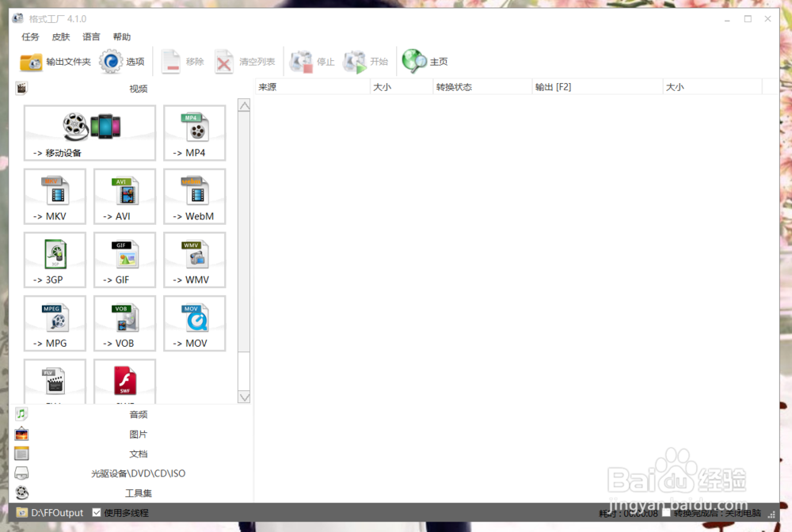The width and height of the screenshot is (792, 532).
Task: Sort by the Source (来源) column header
Action: 312,87
